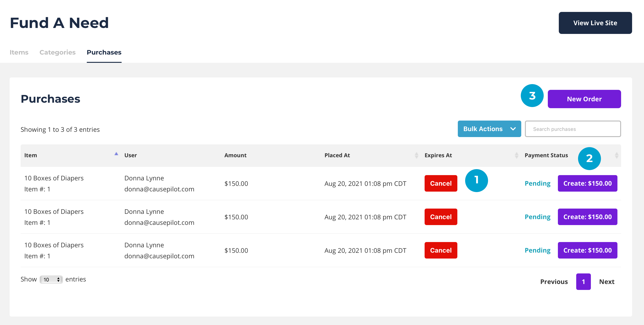This screenshot has width=644, height=325.
Task: Open the Show entries count selector
Action: point(51,279)
